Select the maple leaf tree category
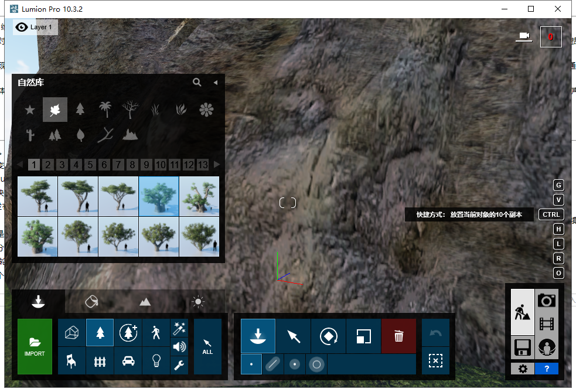 coord(55,110)
